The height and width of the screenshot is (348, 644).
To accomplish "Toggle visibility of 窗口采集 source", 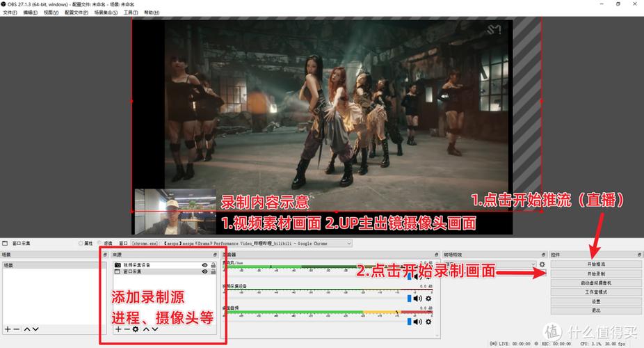I will click(x=204, y=271).
